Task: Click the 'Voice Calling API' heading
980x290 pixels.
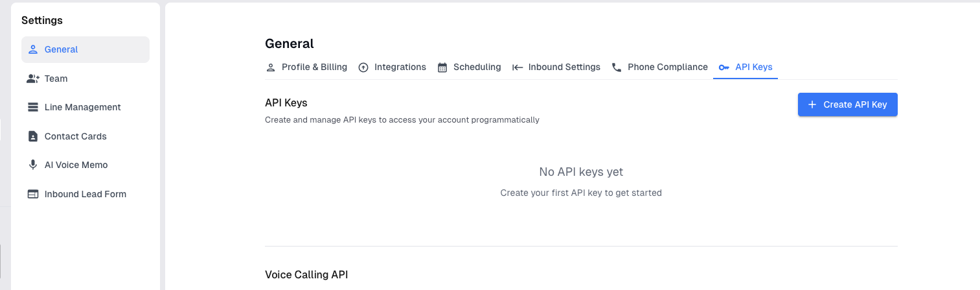Action: (306, 274)
